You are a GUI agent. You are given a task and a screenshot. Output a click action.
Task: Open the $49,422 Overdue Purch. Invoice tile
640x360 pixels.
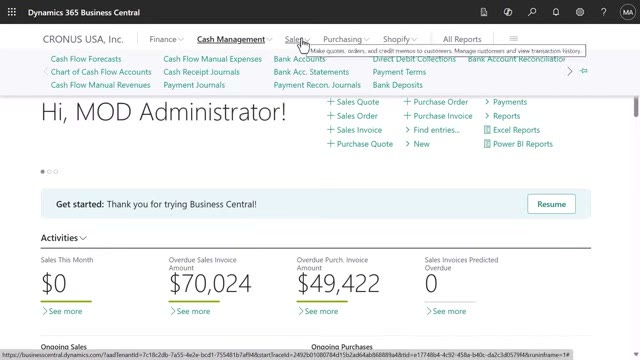pyautogui.click(x=338, y=283)
